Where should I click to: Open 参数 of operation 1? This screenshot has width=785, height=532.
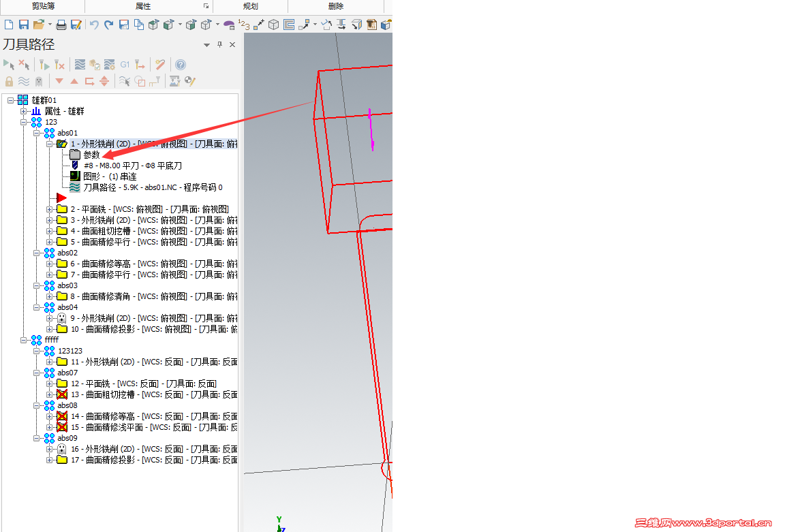coord(91,155)
